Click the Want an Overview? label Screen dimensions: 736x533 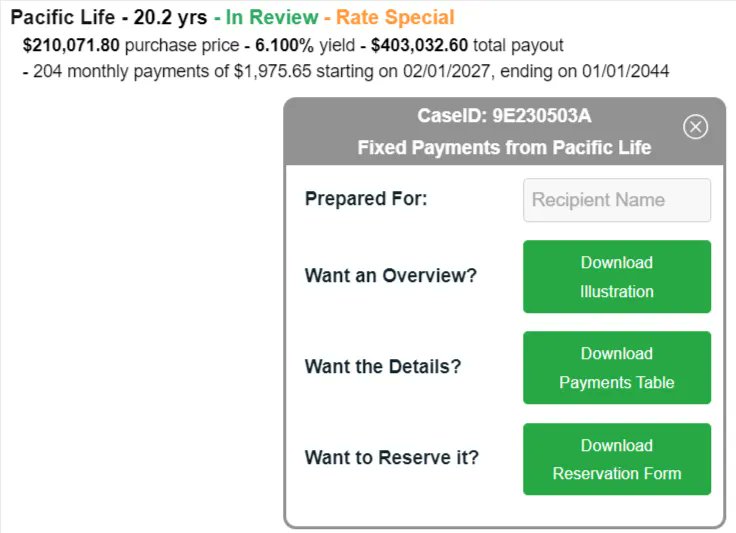[x=391, y=275]
